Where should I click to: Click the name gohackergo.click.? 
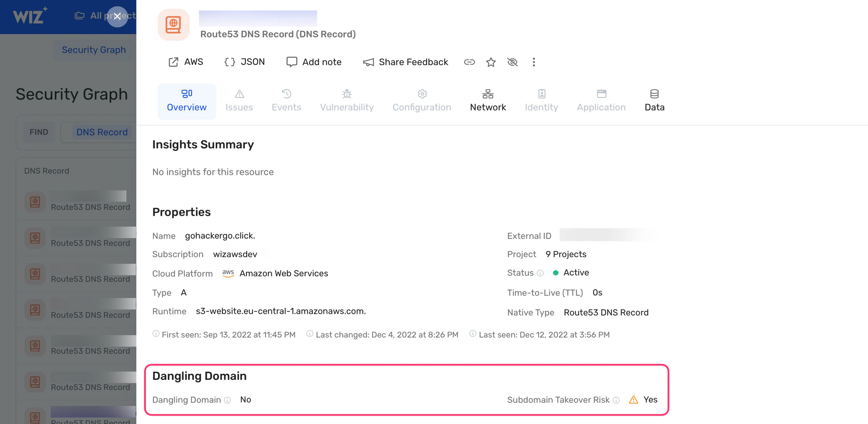(x=220, y=236)
